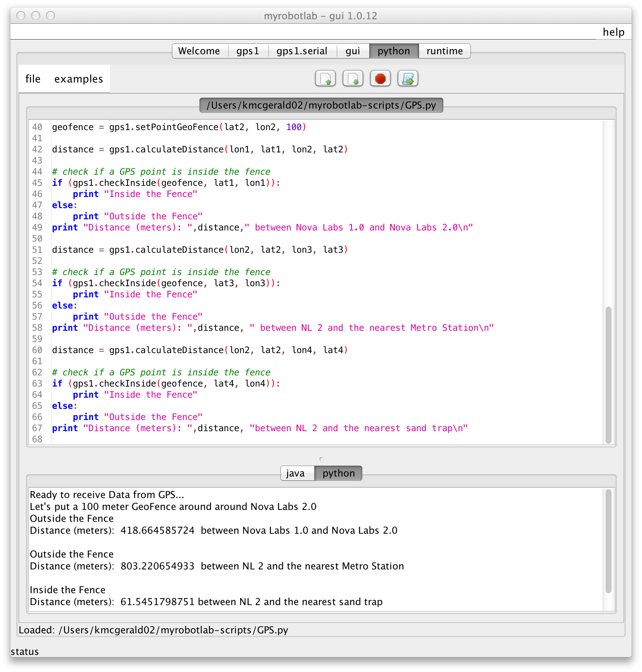The width and height of the screenshot is (642, 672).
Task: Click console line 'Ready to receive Data from GPS...'
Action: pos(107,495)
